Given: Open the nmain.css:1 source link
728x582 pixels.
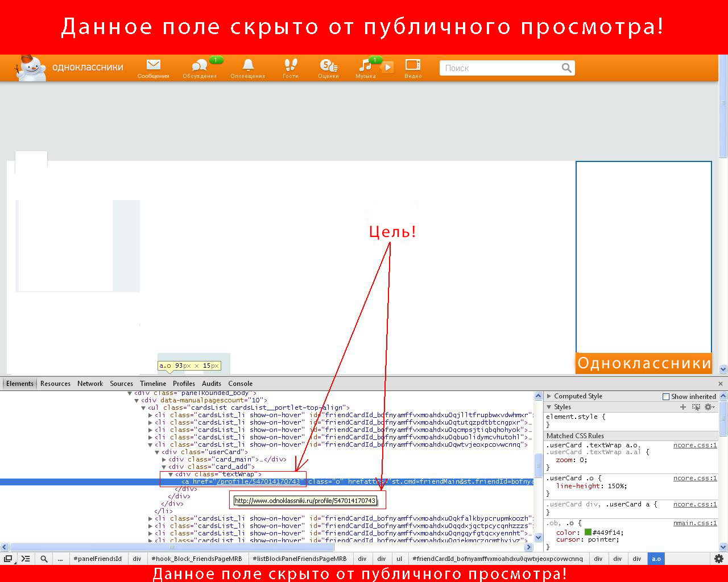Looking at the screenshot, I should [695, 523].
